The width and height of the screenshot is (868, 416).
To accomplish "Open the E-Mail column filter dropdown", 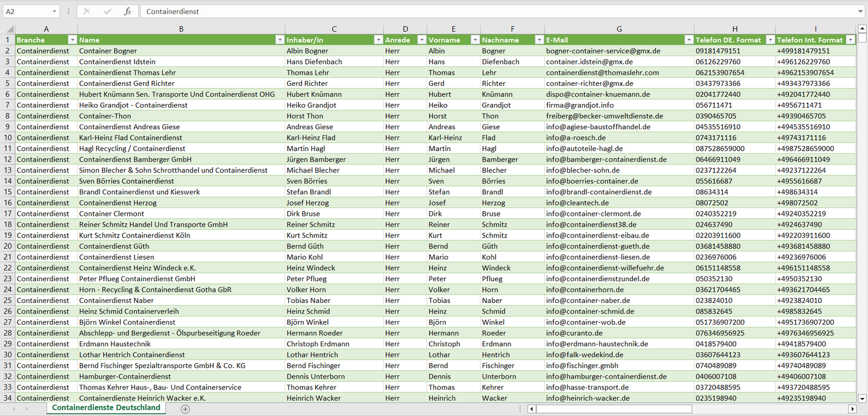I will click(688, 40).
